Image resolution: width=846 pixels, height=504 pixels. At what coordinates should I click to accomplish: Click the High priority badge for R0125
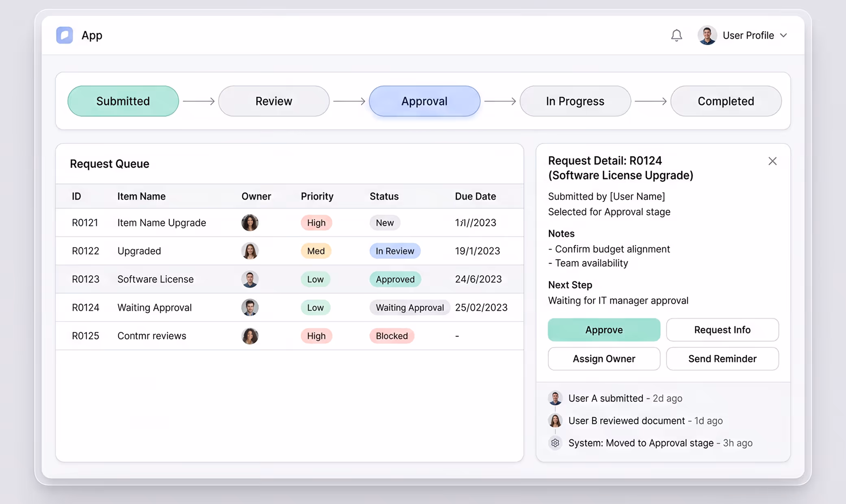(x=316, y=336)
